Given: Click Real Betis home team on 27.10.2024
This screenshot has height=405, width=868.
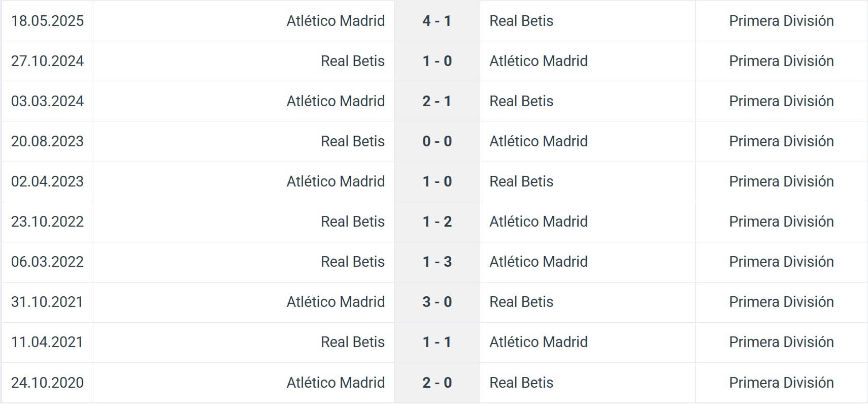Looking at the screenshot, I should click(x=352, y=61).
